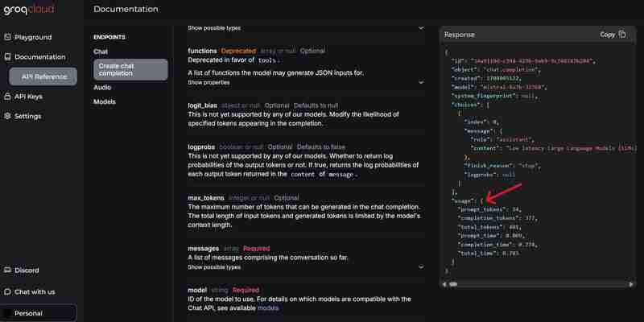Open the Discord link
This screenshot has width=644, height=322.
pos(27,270)
